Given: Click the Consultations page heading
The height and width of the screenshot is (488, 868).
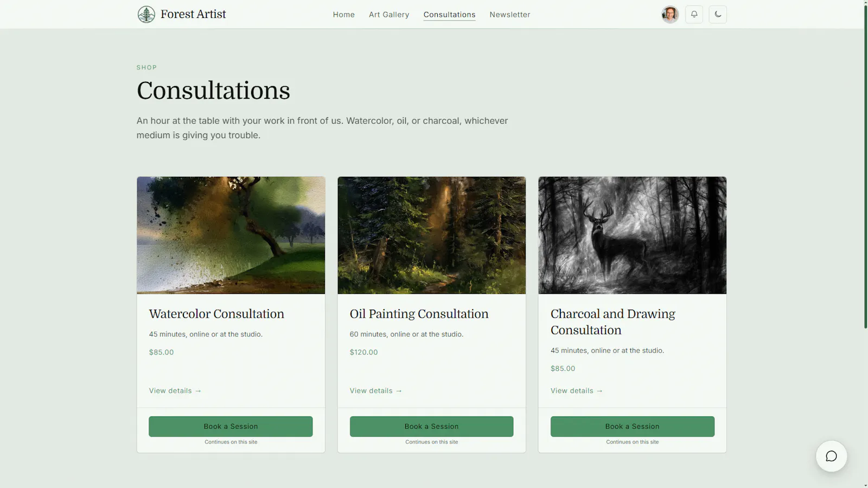Looking at the screenshot, I should [x=213, y=90].
